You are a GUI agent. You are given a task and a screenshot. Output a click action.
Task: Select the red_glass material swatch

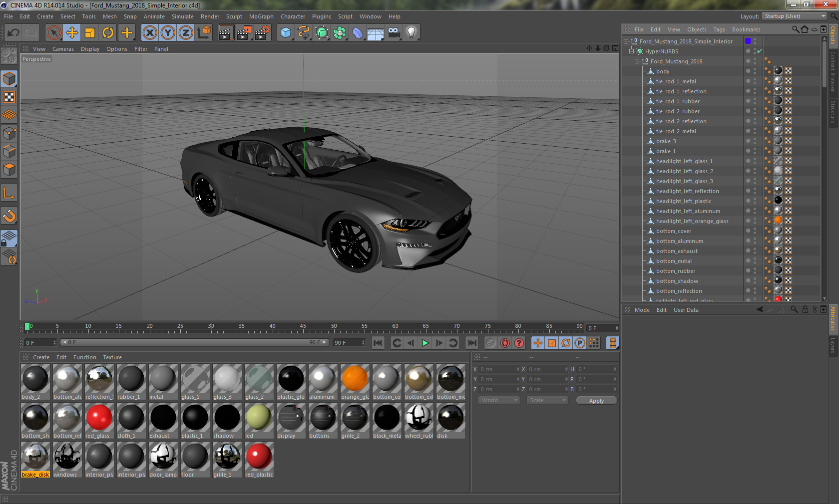point(99,421)
